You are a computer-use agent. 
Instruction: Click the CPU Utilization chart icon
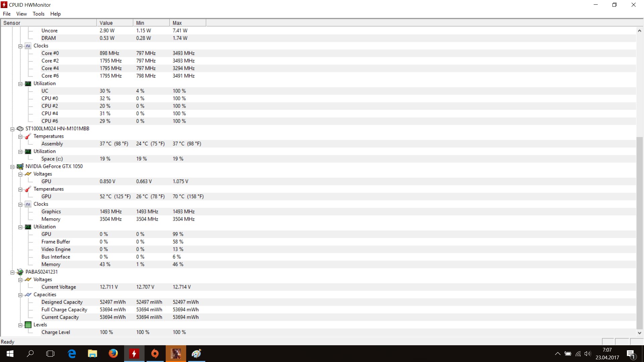tap(28, 83)
